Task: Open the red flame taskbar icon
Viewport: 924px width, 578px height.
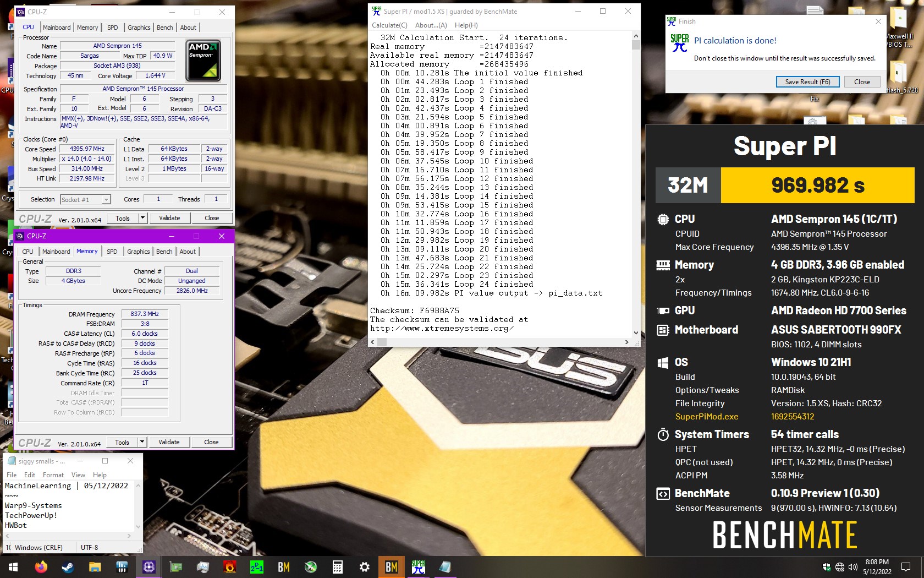Action: tap(229, 567)
